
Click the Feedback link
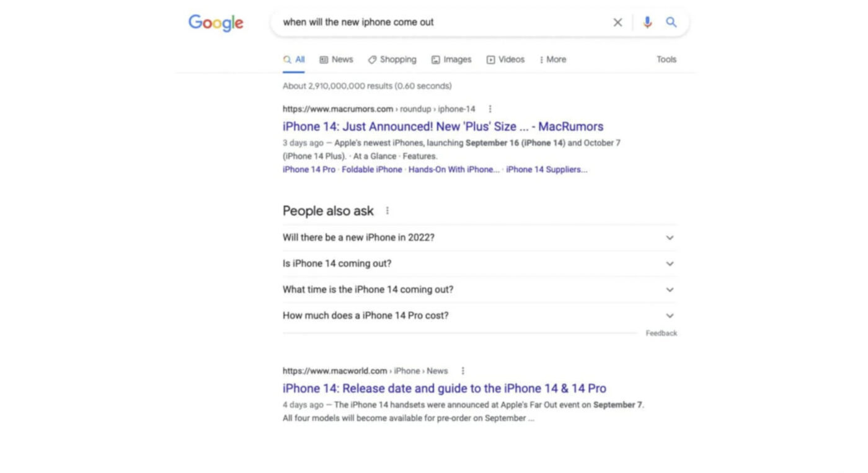pyautogui.click(x=661, y=333)
